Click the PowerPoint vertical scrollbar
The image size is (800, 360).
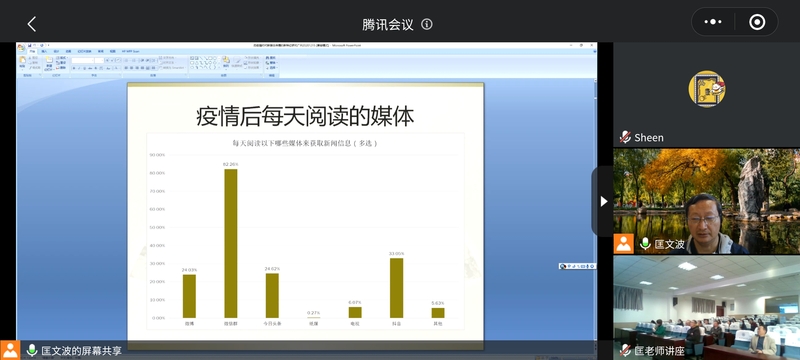pos(594,204)
